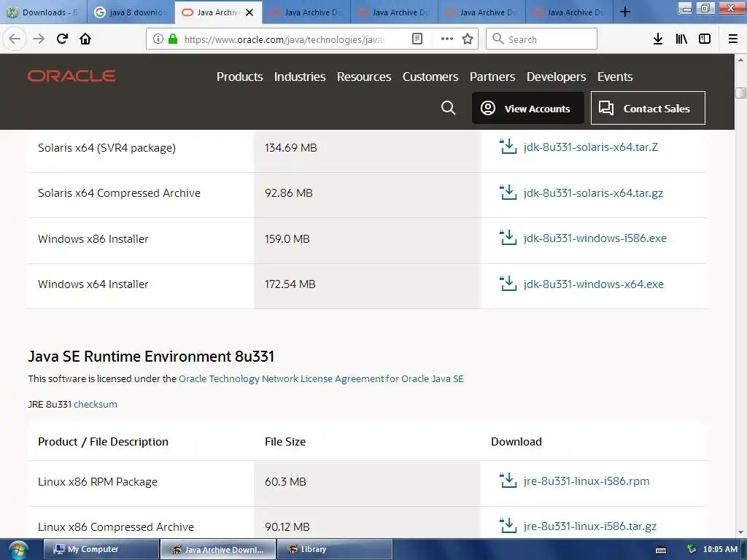Screen dimensions: 747x560
Task: Bookmark this page with the star
Action: 468,39
